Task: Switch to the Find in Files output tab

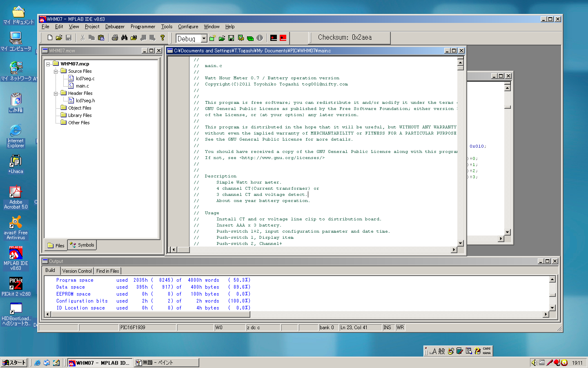Action: tap(108, 271)
